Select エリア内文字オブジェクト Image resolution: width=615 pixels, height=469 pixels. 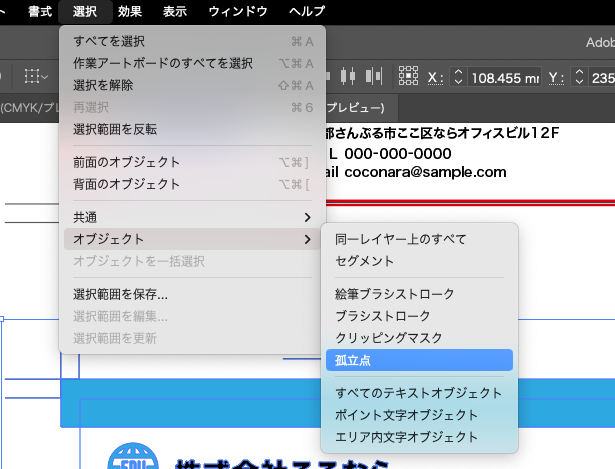pos(419,436)
